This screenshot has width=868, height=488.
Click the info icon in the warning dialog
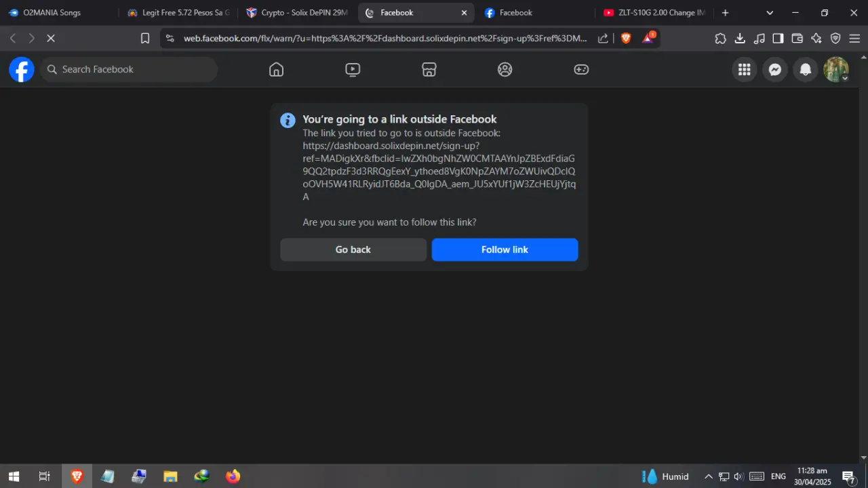[x=288, y=120]
